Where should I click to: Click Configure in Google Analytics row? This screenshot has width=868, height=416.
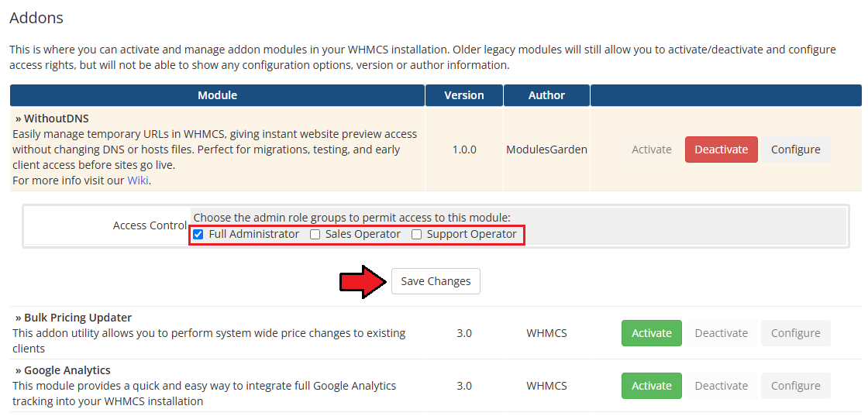tap(795, 386)
